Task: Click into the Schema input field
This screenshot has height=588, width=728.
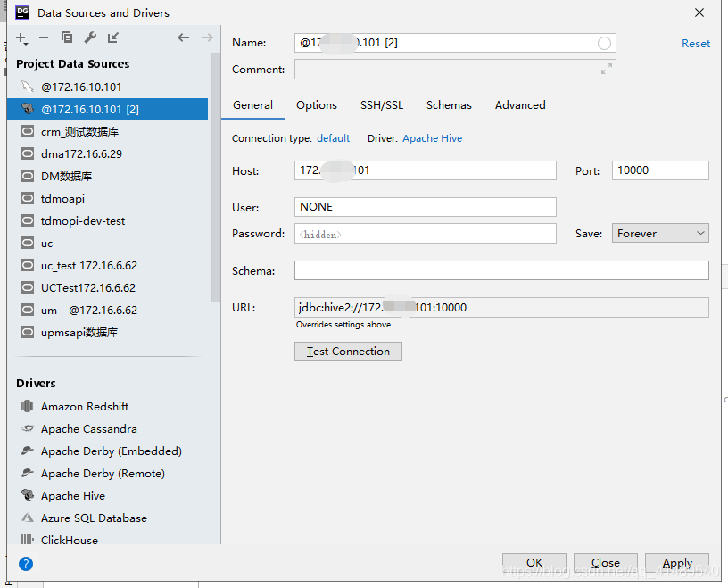Action: click(x=501, y=270)
